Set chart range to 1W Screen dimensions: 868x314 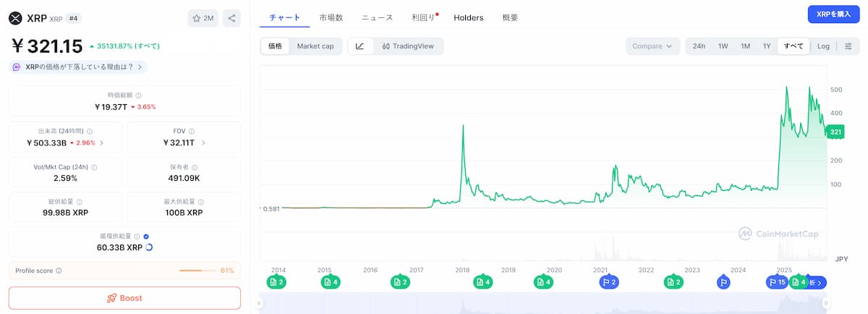pos(723,46)
